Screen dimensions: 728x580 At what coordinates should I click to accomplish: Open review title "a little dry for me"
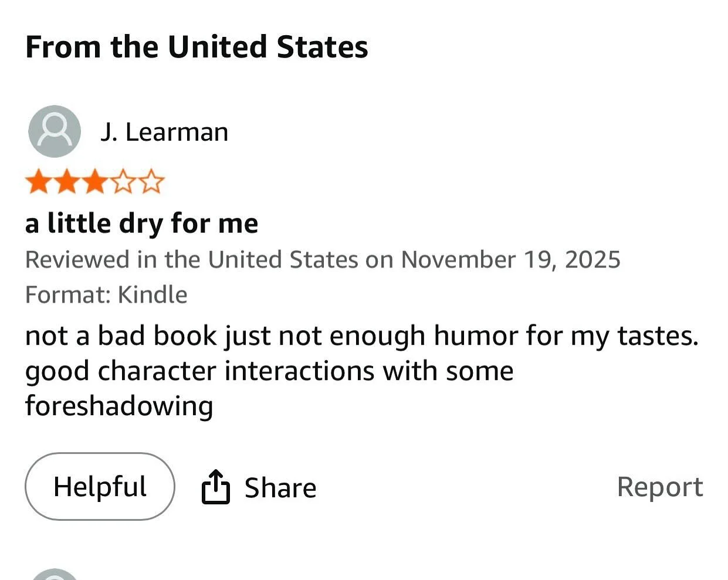coord(141,223)
